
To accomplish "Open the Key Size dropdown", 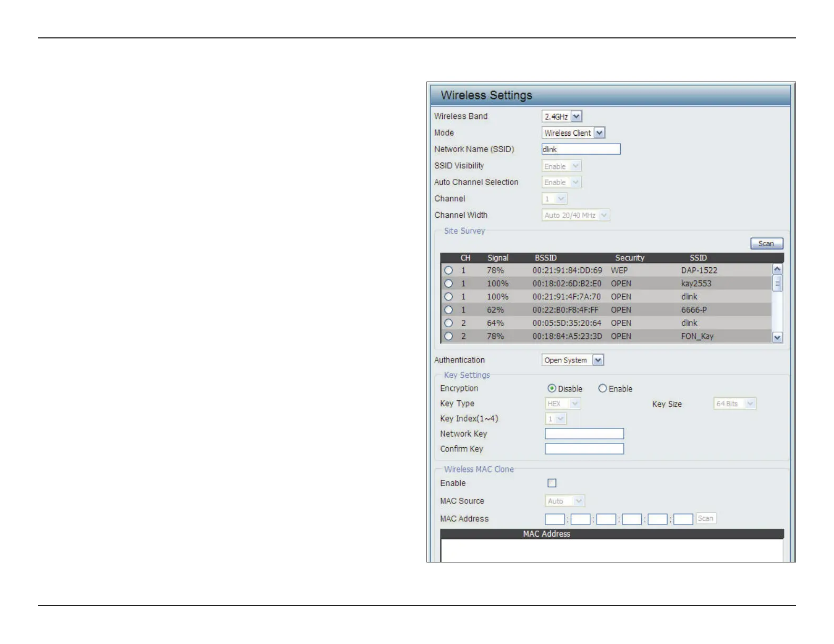I will (x=734, y=404).
